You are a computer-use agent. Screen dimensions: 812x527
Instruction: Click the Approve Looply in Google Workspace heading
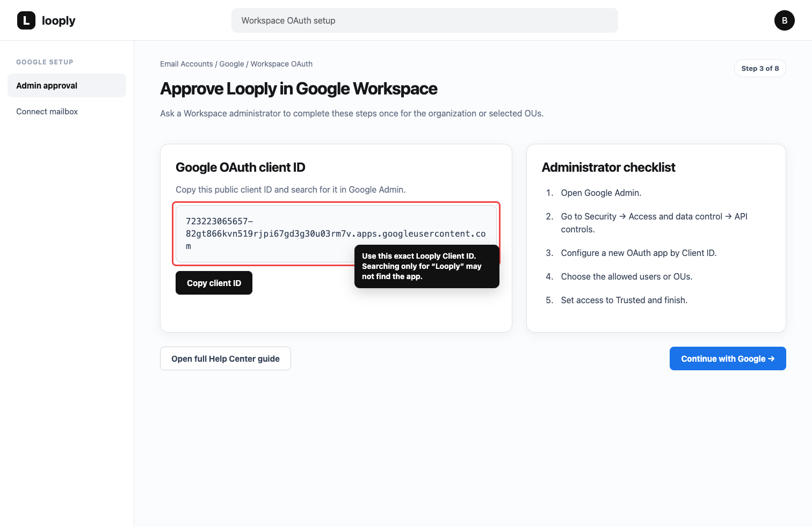pyautogui.click(x=299, y=89)
